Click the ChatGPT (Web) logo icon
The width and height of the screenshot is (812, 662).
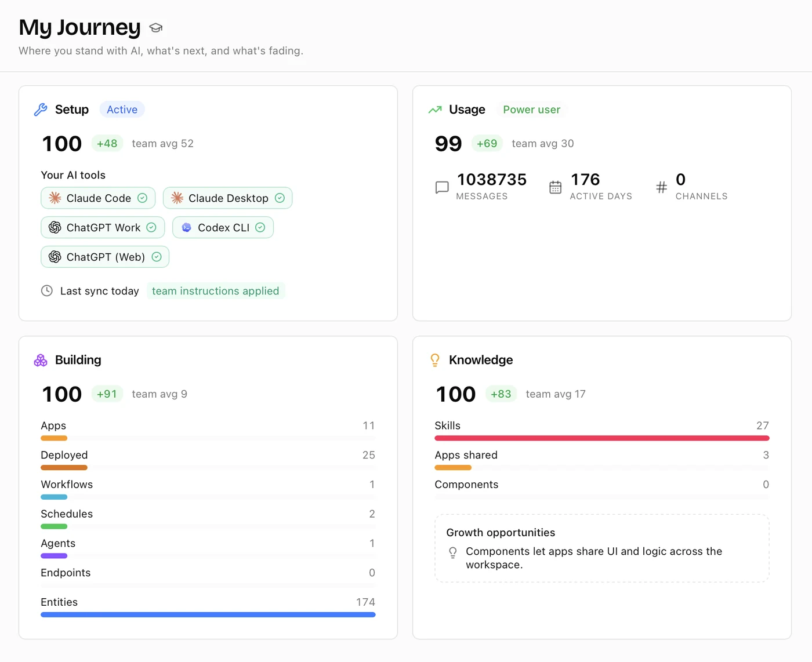coord(55,257)
